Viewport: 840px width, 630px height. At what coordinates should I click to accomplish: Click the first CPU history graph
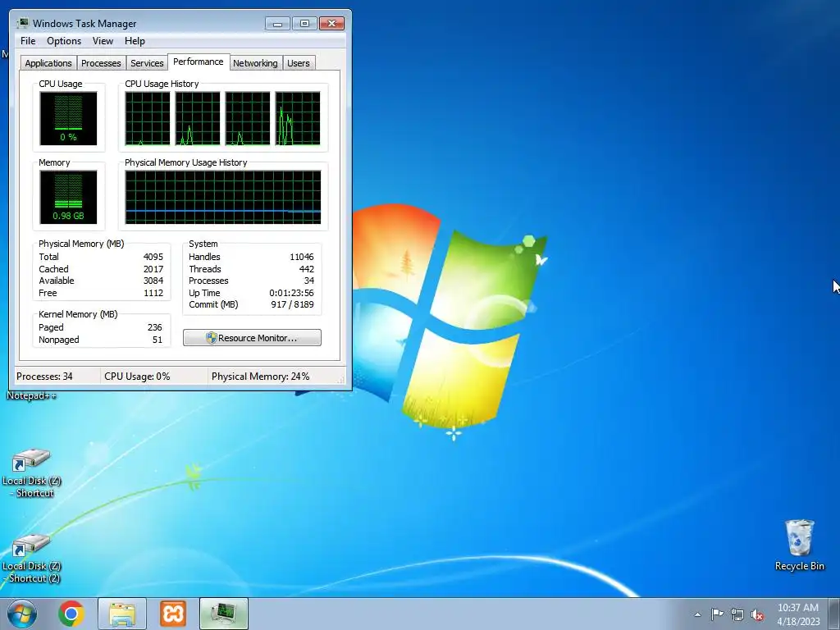pyautogui.click(x=148, y=118)
